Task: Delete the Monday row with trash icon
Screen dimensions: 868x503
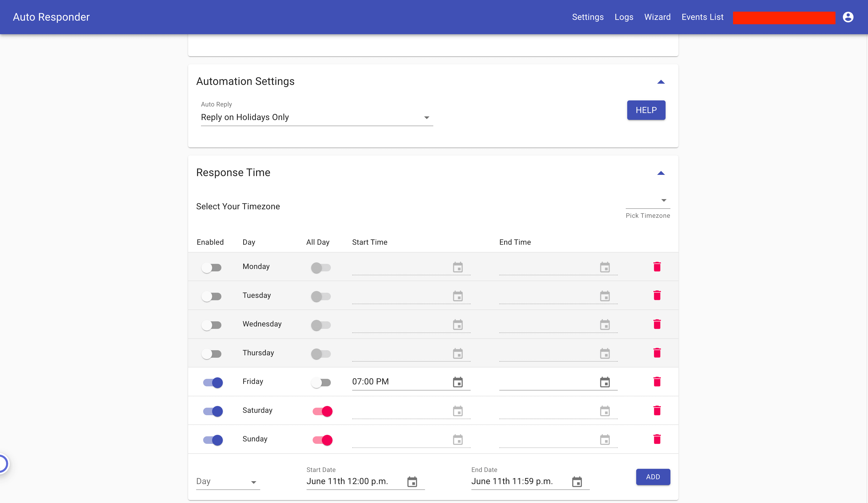Action: (x=657, y=267)
